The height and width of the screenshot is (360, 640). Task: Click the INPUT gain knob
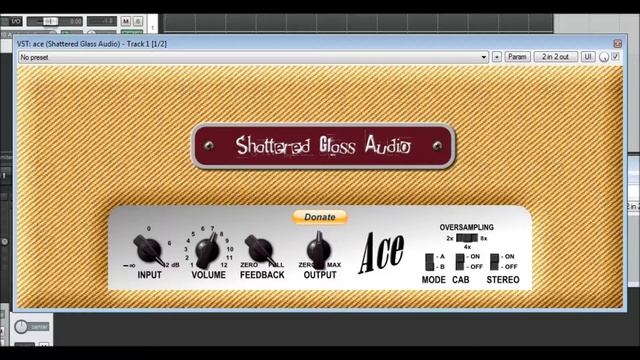click(x=148, y=249)
